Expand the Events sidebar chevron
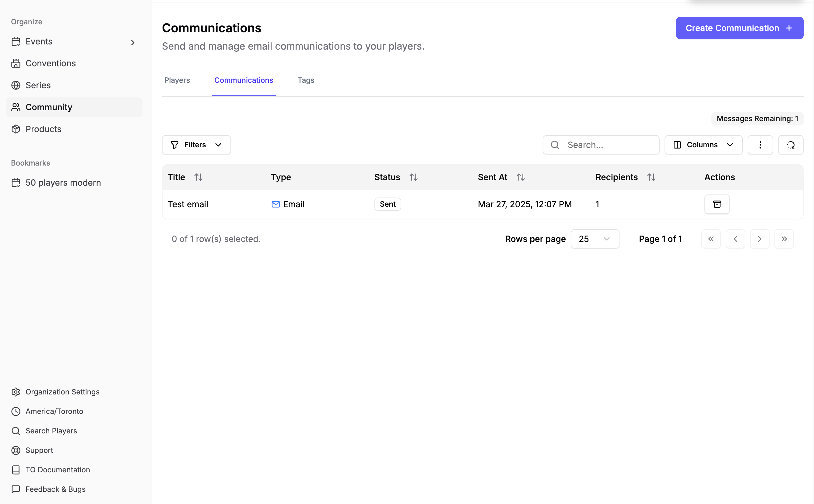The width and height of the screenshot is (814, 504). pyautogui.click(x=132, y=42)
